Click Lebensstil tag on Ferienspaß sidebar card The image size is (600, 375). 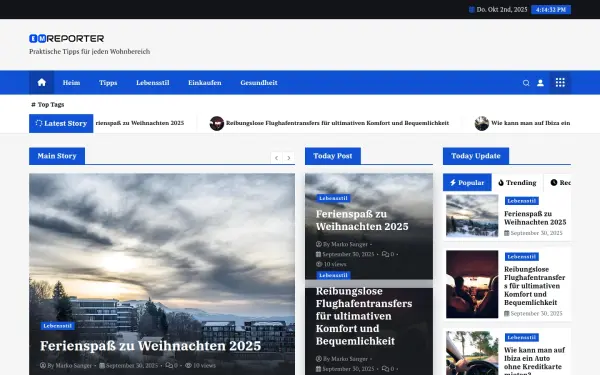tap(522, 201)
